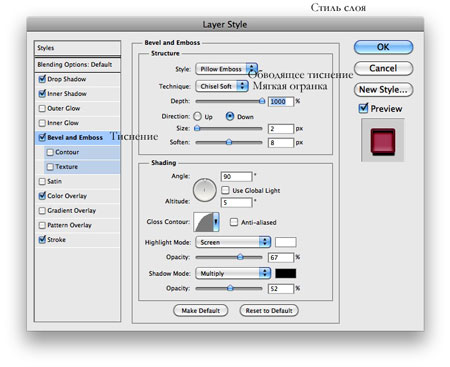Enable the Outer Glow checkbox
Screen dimensions: 450x367
(42, 108)
